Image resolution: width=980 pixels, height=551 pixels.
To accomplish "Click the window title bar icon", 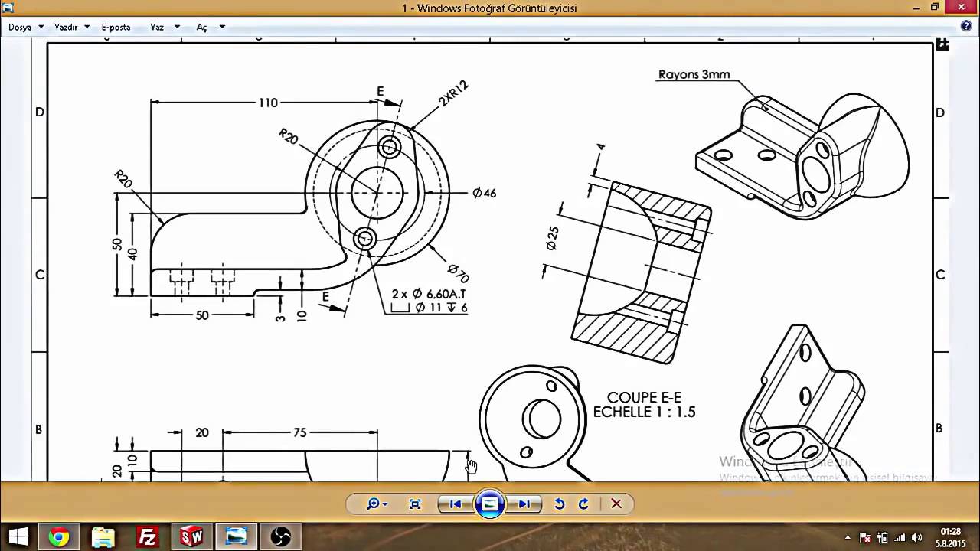I will click(8, 8).
